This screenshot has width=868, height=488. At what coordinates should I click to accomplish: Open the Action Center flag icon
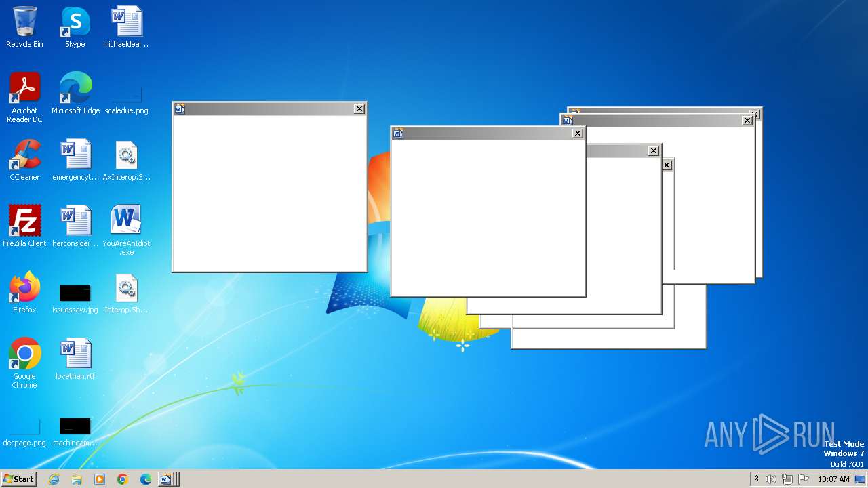tap(804, 479)
